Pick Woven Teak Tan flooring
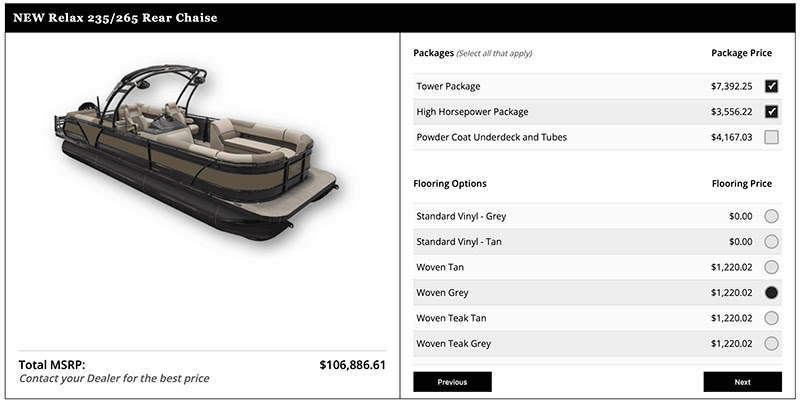 (771, 318)
